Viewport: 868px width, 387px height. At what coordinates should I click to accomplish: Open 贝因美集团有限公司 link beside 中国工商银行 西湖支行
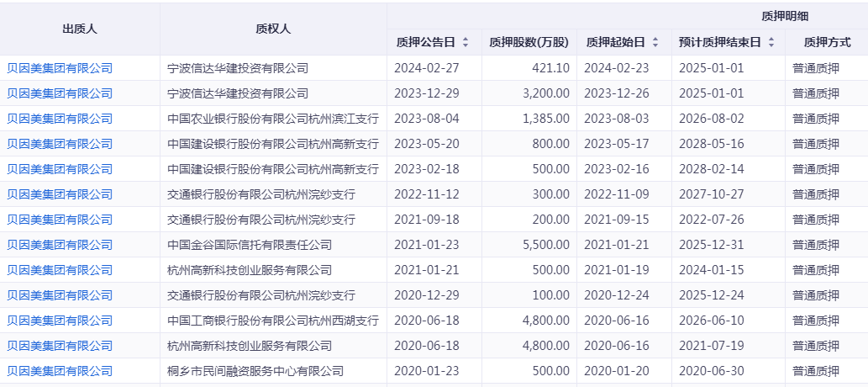coord(60,321)
